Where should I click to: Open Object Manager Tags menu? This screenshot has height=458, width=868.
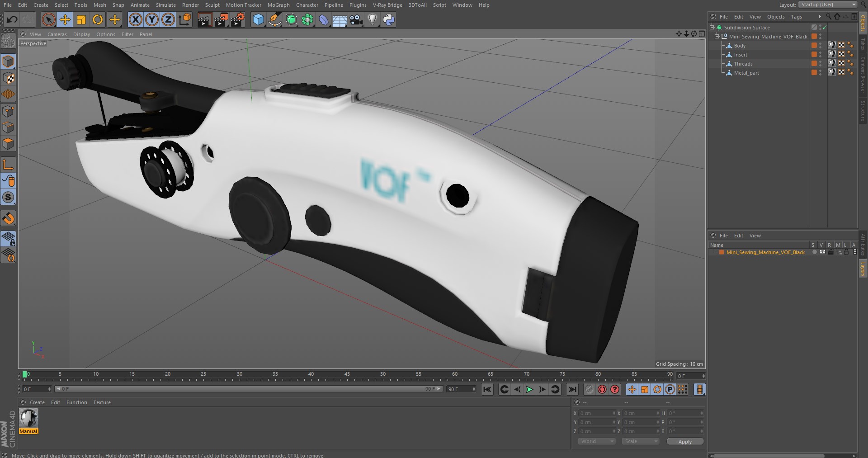(796, 17)
